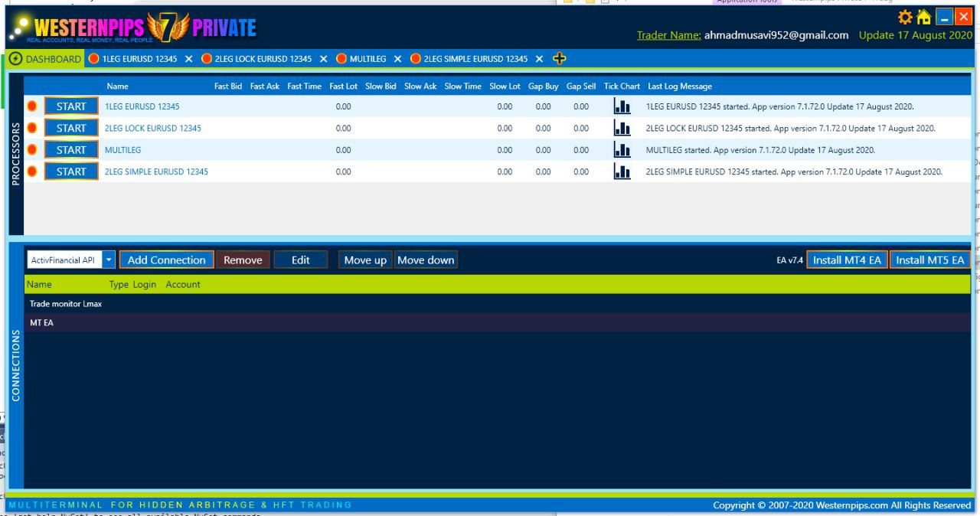Close the 2LEG LOCK EURUSD 12345 tab
Screen dimensions: 980x516
pyautogui.click(x=323, y=59)
